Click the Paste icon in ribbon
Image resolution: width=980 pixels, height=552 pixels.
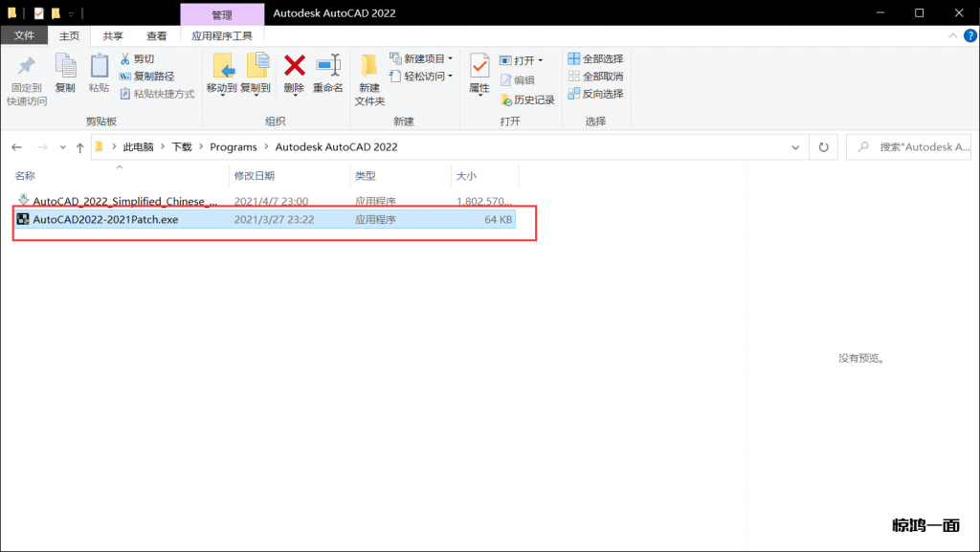pyautogui.click(x=99, y=67)
